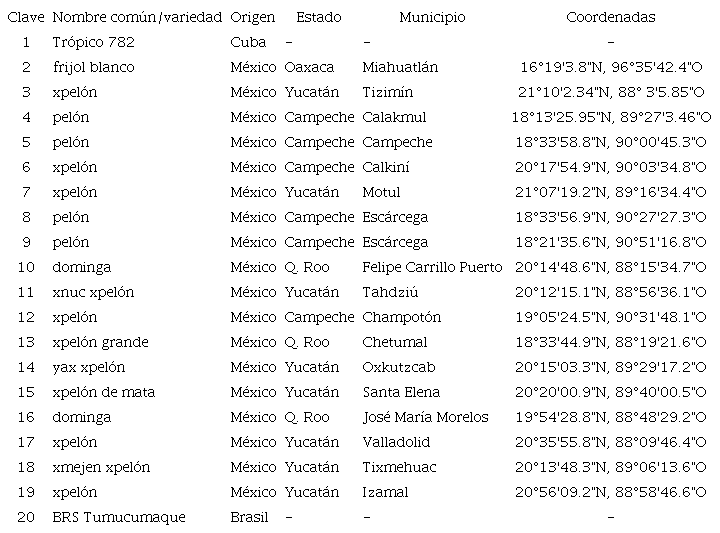Click the Oaxaca state cell
Image resolution: width=720 pixels, height=533 pixels.
pyautogui.click(x=309, y=67)
